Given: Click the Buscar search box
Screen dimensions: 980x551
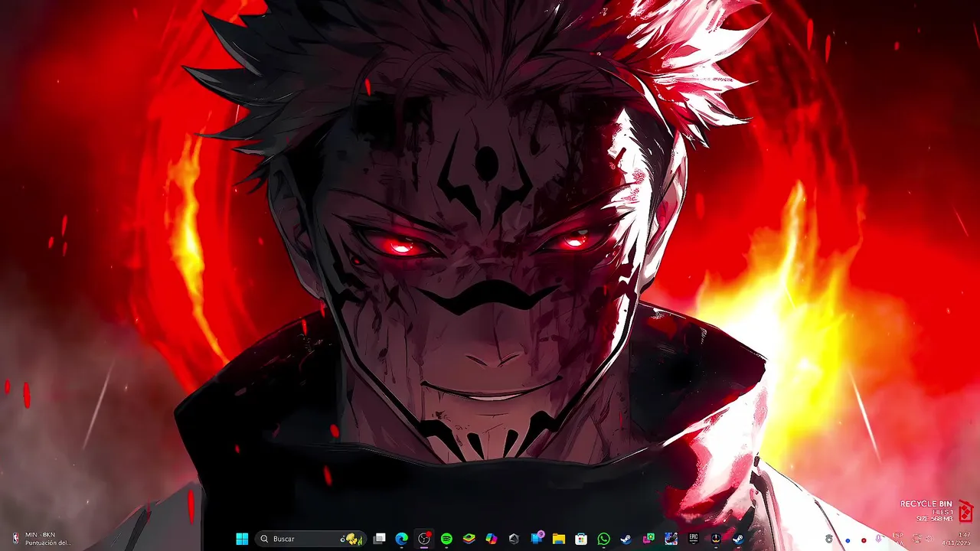Looking at the screenshot, I should (310, 539).
